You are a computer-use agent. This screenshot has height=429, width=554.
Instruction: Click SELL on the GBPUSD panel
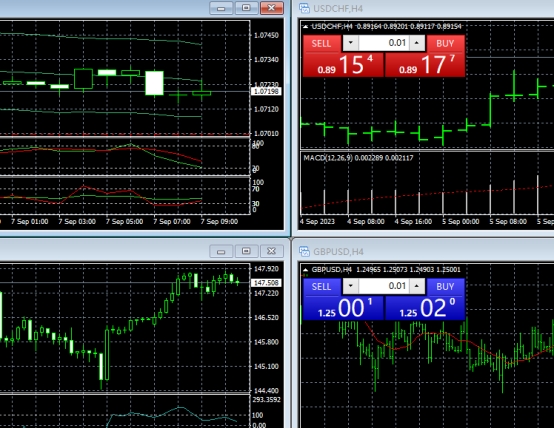pos(322,287)
